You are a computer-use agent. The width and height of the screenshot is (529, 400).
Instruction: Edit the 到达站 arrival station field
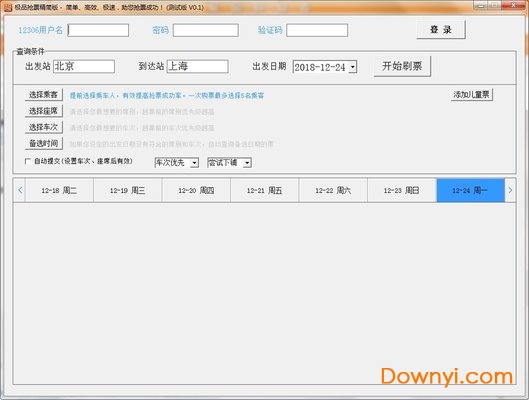[x=197, y=66]
